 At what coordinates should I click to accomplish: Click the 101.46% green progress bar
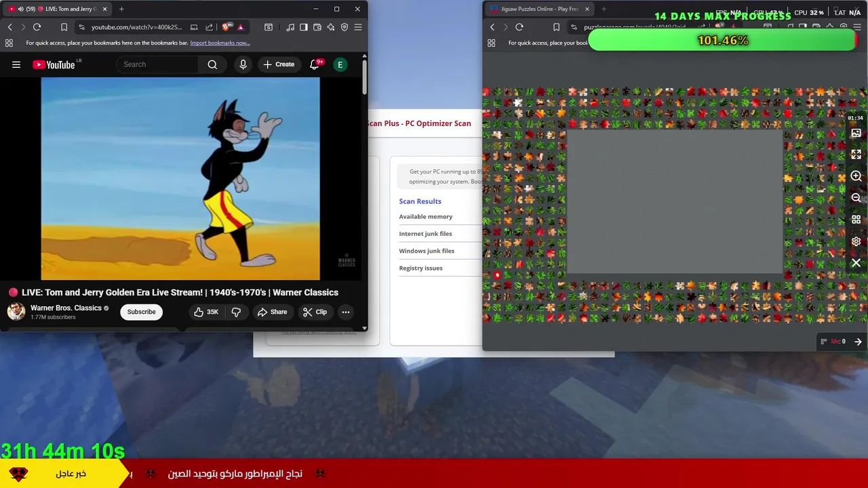[723, 41]
